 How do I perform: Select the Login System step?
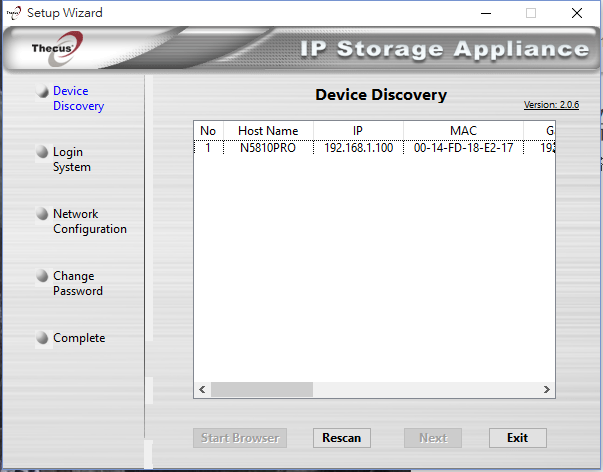coord(72,159)
